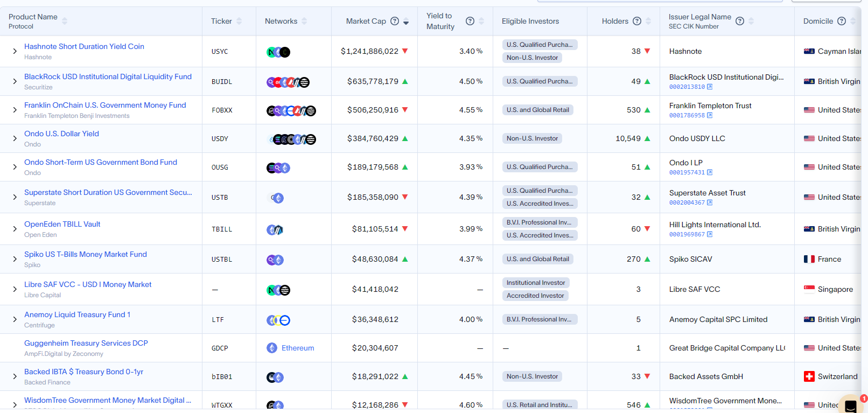Screen dimensions: 868x413
Task: Open external link icon beside BlackRock CIK number
Action: [x=710, y=87]
